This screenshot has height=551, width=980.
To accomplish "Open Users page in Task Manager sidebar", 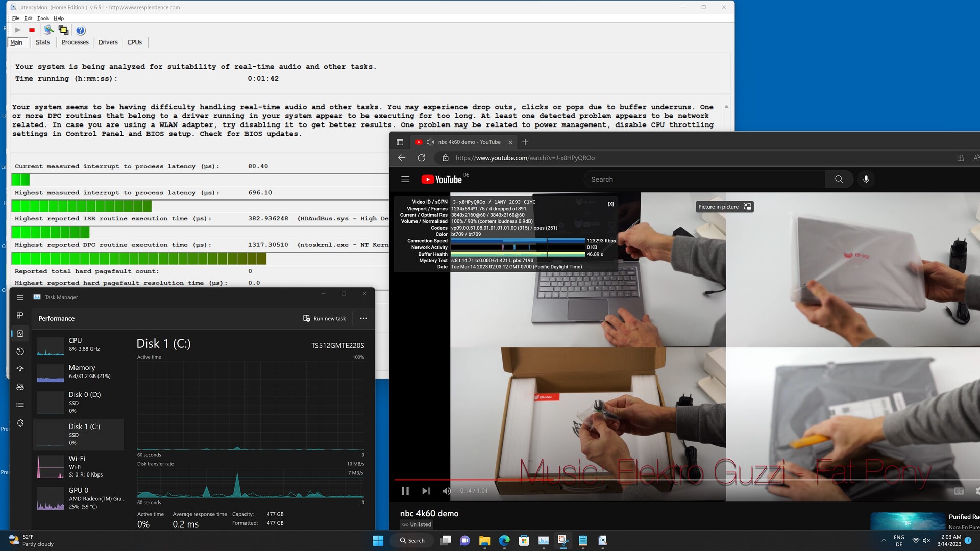I will [x=20, y=387].
